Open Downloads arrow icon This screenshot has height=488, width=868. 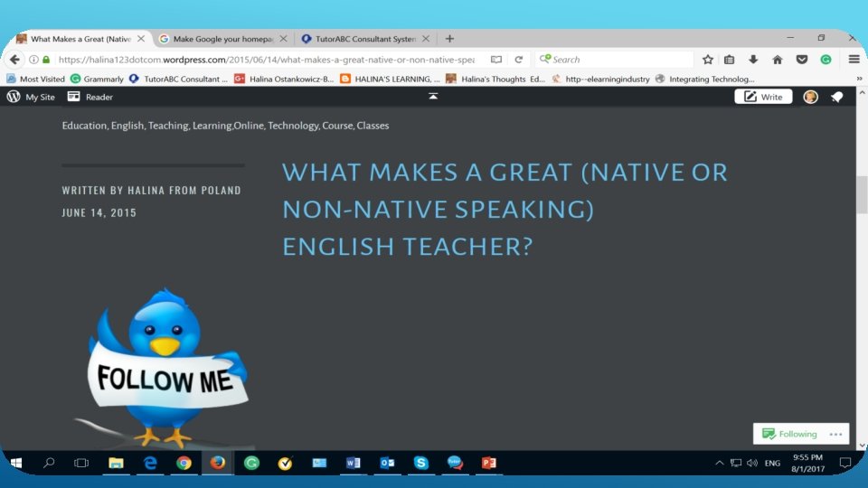[753, 60]
